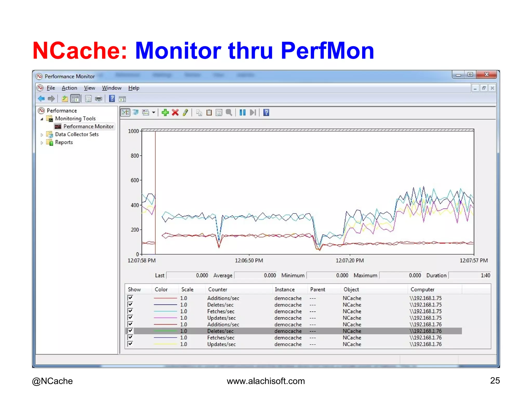This screenshot has height=399, width=532.
Task: Open the Action menu
Action: coord(69,88)
